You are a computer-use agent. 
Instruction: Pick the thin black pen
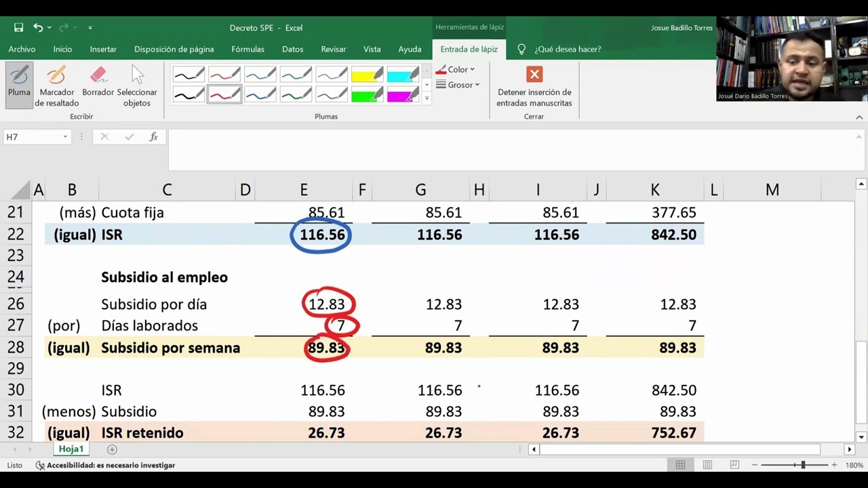(189, 74)
